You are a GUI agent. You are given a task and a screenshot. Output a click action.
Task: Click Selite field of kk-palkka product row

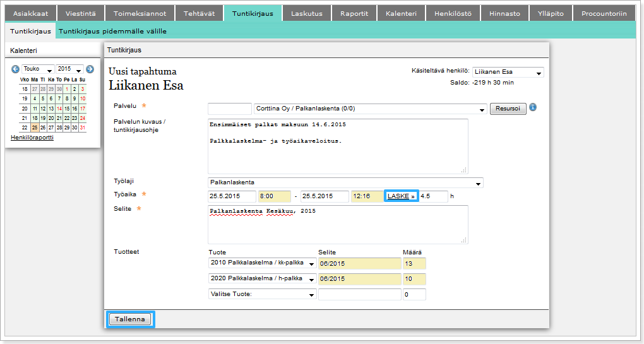pyautogui.click(x=359, y=264)
